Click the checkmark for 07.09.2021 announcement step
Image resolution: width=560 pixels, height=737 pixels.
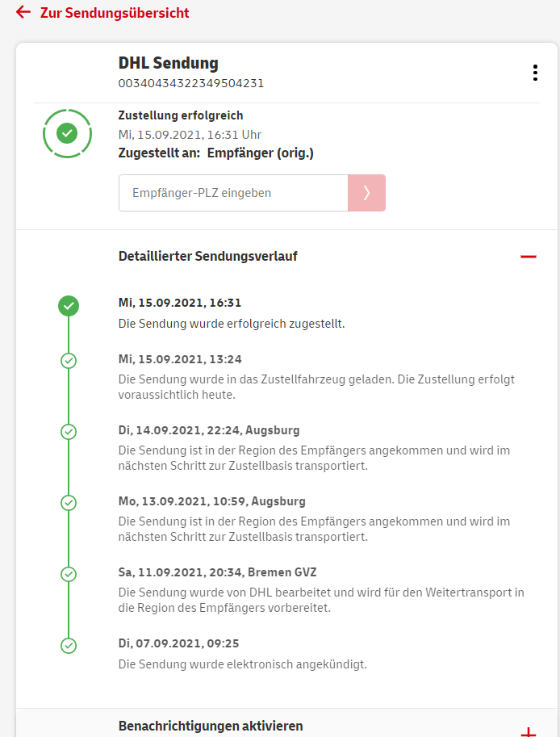pyautogui.click(x=69, y=645)
